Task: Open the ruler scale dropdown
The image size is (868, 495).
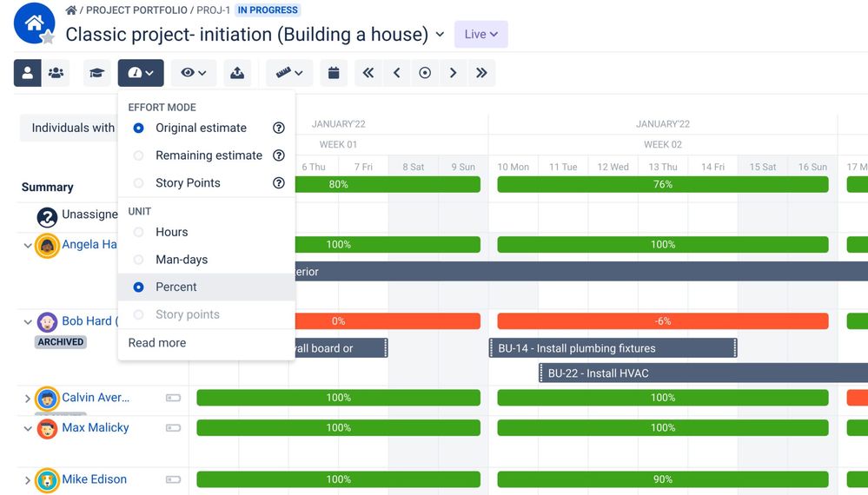Action: [289, 73]
